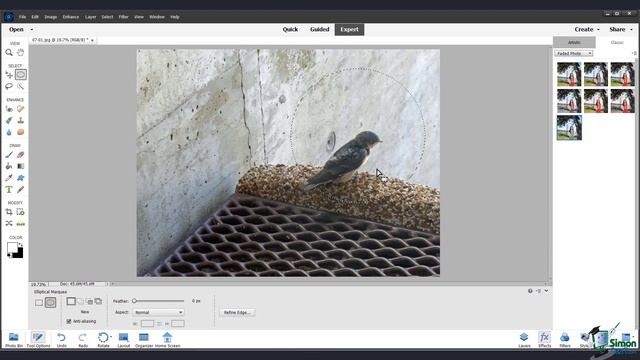Select the Type tool
This screenshot has width=640, height=360.
point(9,190)
